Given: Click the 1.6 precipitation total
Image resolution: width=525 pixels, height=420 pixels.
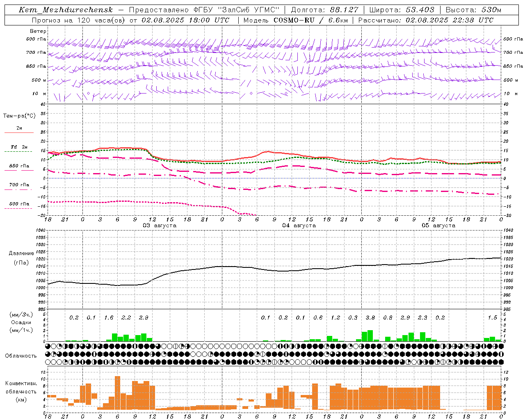Looking at the screenshot, I should click(109, 317).
